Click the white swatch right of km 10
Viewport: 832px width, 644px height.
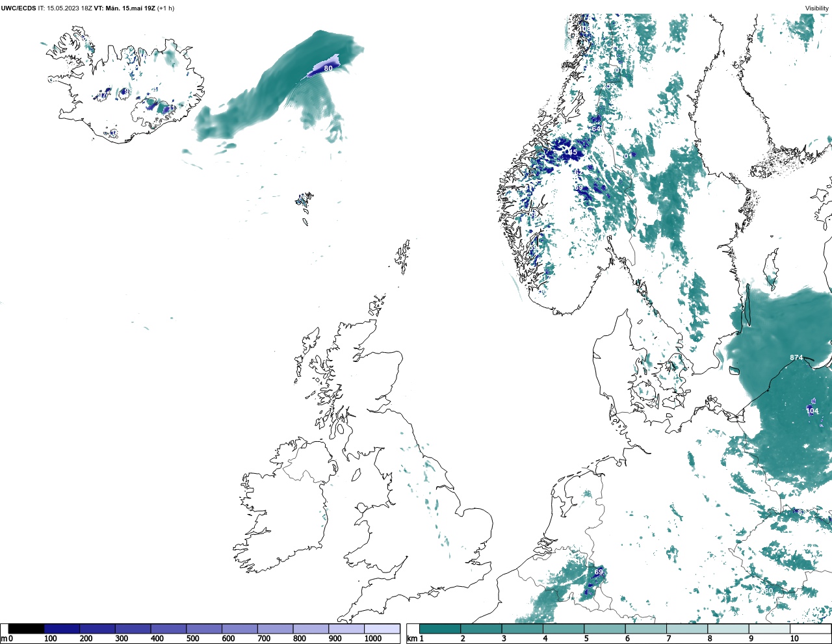810,629
